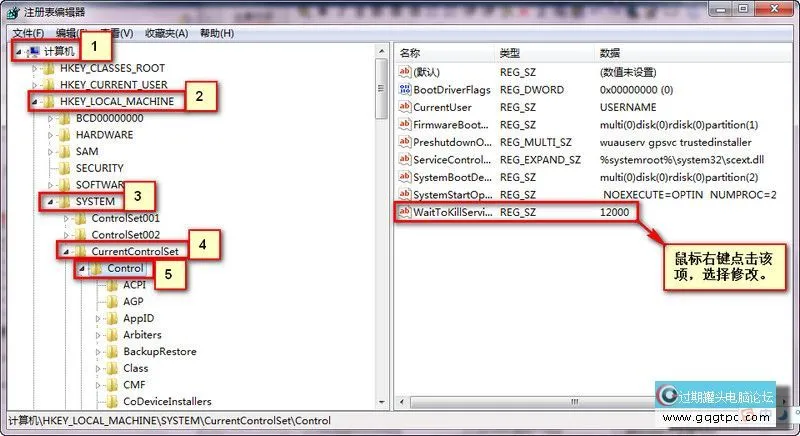This screenshot has height=436, width=800.
Task: Open the 文件(F) menu
Action: pyautogui.click(x=29, y=33)
